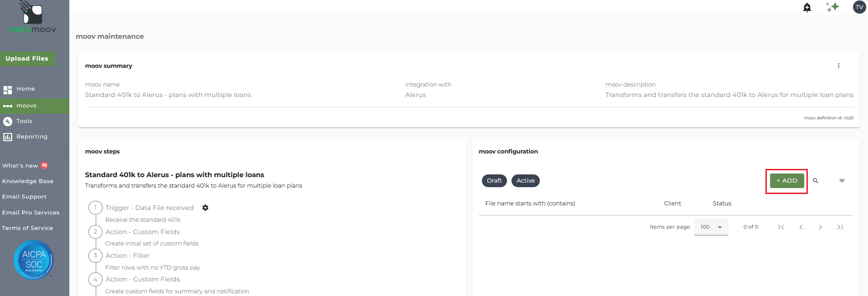
Task: Click the moov maintenance page title
Action: click(110, 36)
